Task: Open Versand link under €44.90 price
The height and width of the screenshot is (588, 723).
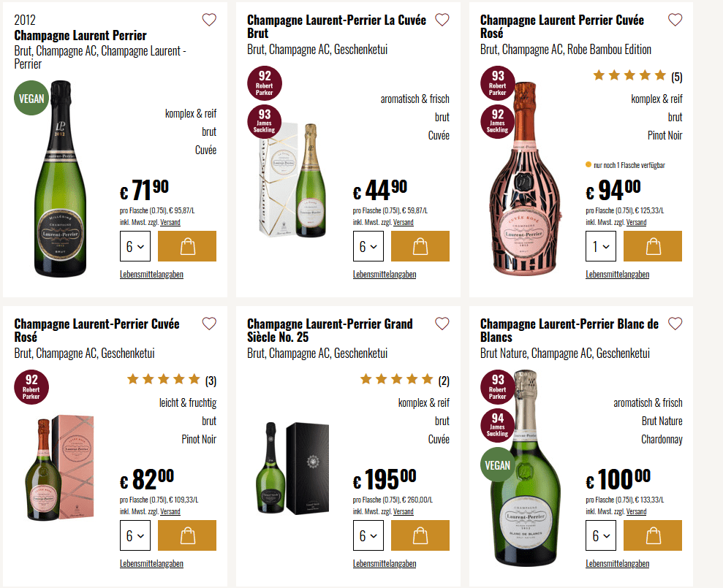Action: 403,222
